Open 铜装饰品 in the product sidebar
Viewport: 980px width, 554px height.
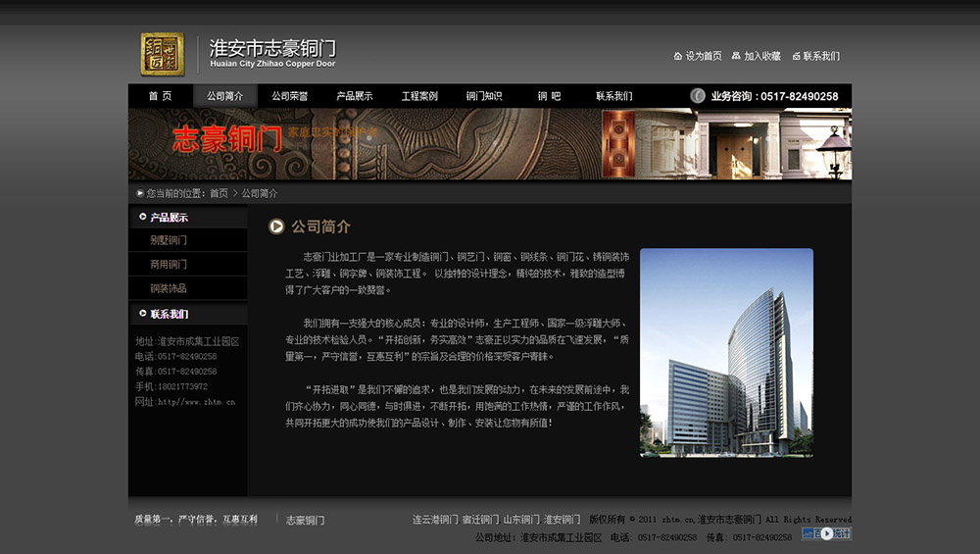pos(169,289)
